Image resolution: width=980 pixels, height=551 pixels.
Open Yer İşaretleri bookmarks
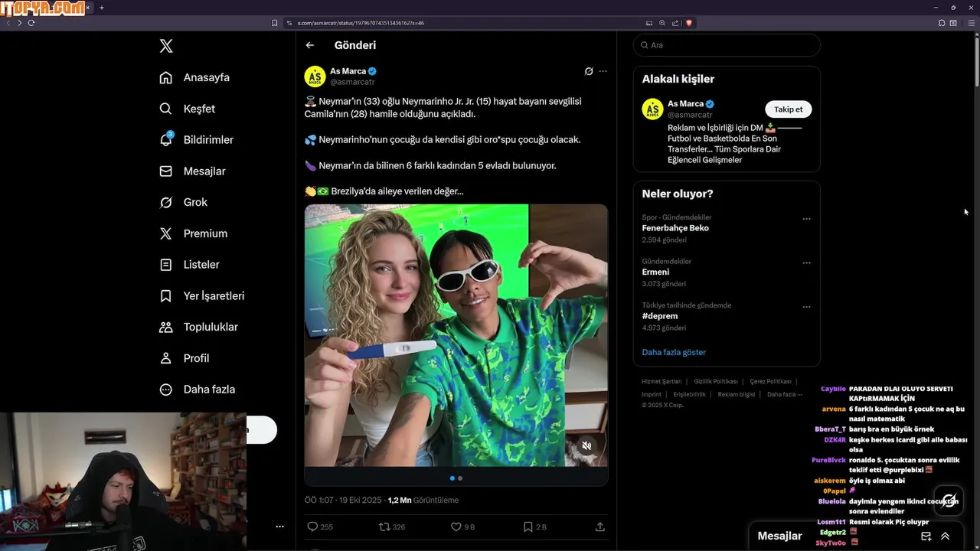click(x=201, y=295)
